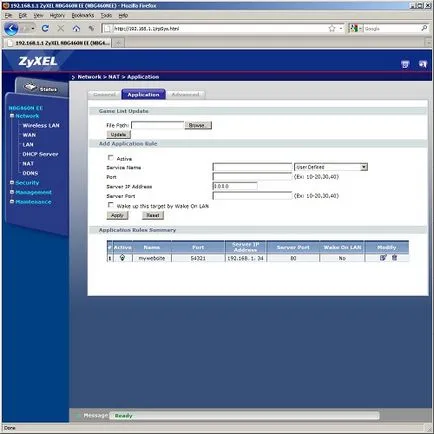Edit the mywebsite rule icon
The width and height of the screenshot is (434, 434).
coord(383,258)
